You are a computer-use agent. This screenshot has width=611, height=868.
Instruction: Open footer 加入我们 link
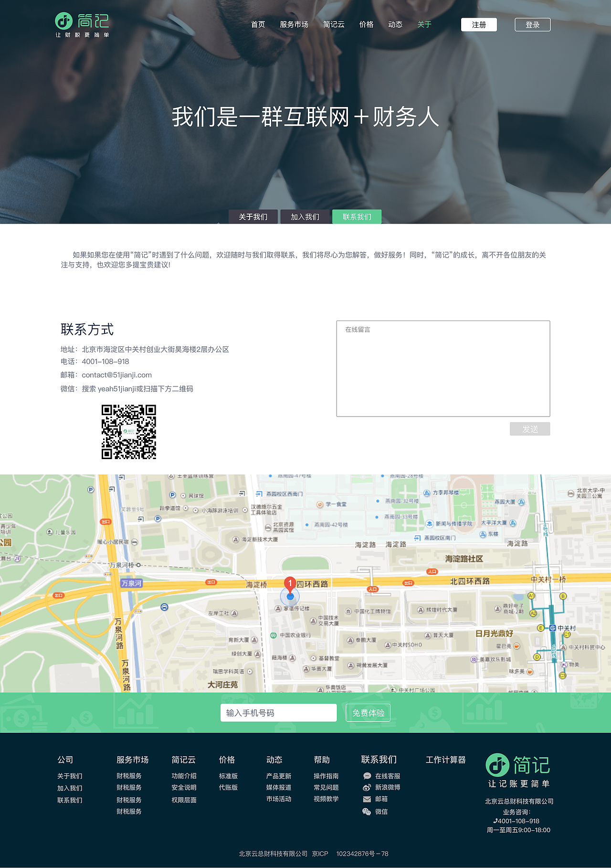[70, 788]
